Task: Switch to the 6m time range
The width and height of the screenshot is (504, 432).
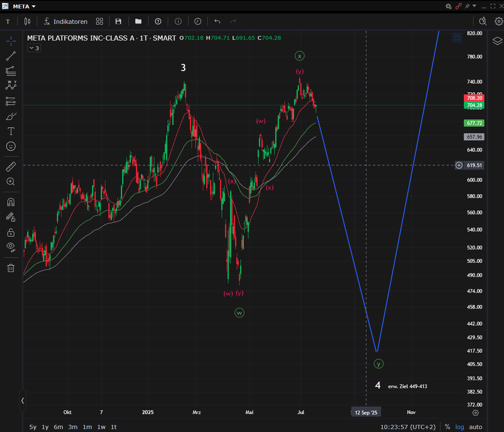Action: (59, 427)
